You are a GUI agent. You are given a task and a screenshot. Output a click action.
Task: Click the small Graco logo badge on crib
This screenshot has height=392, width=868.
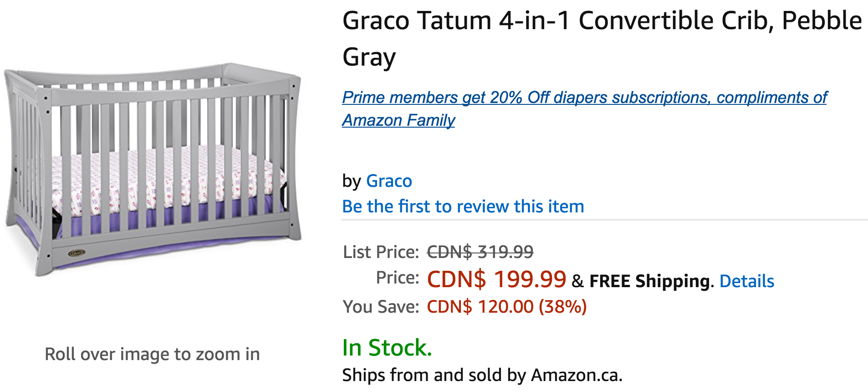(x=77, y=253)
